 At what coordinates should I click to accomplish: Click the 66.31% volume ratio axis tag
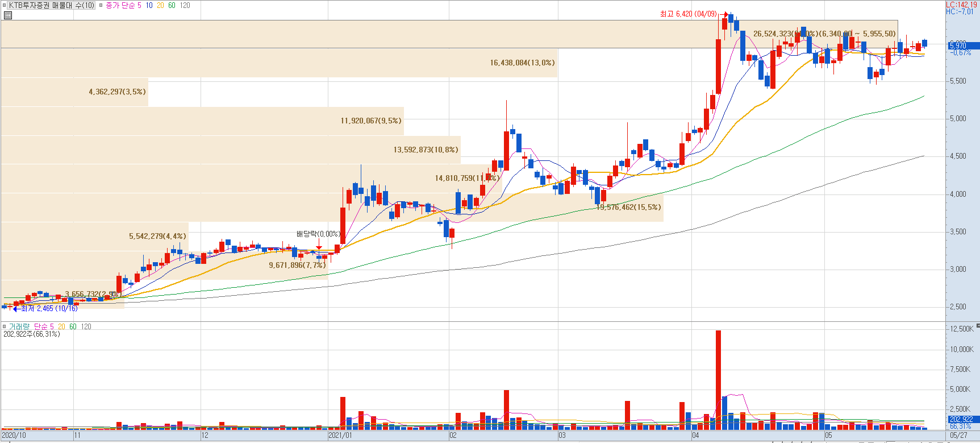(961, 426)
